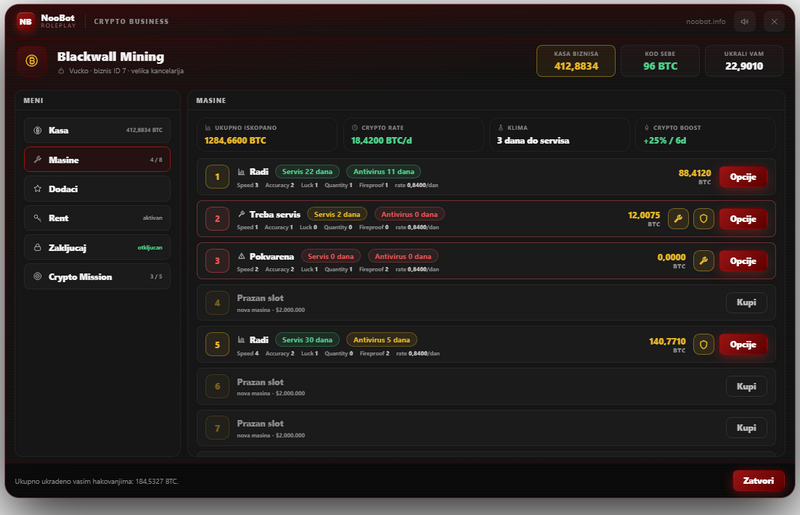
Task: Click the total stolen 184,5327 BTC footer text
Action: (96, 481)
